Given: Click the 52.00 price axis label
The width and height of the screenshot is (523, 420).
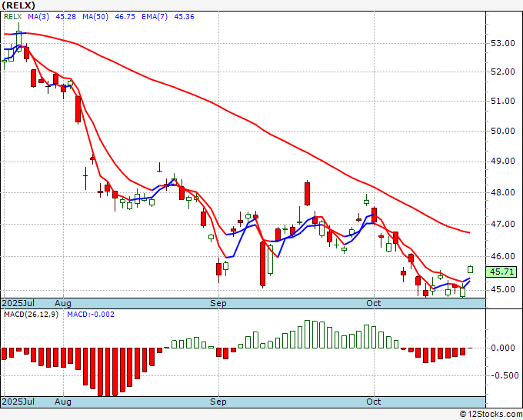Looking at the screenshot, I should click(x=502, y=72).
